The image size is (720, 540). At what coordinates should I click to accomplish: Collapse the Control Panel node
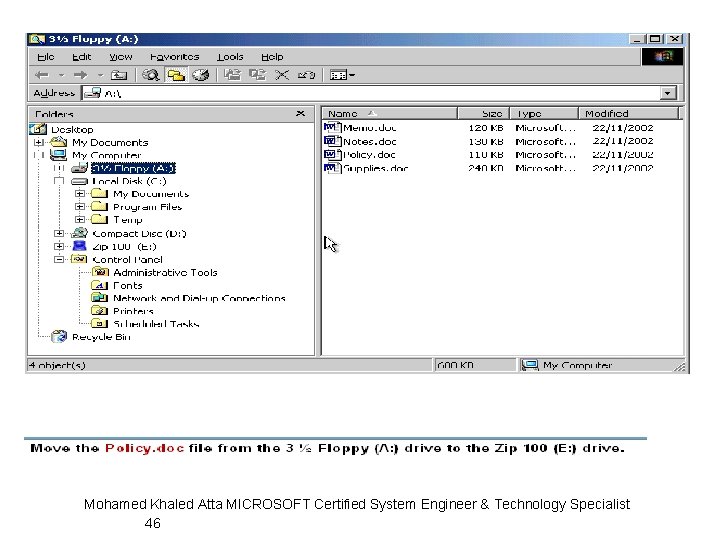[x=59, y=259]
